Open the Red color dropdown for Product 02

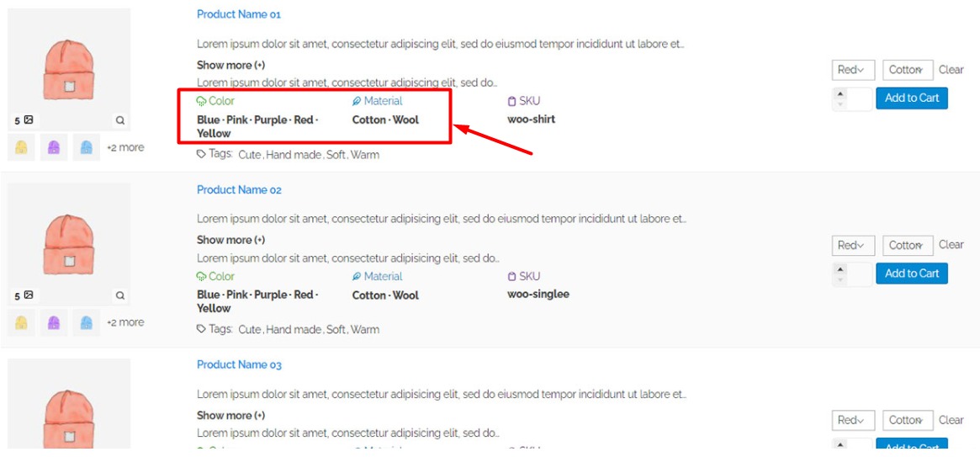pyautogui.click(x=852, y=245)
